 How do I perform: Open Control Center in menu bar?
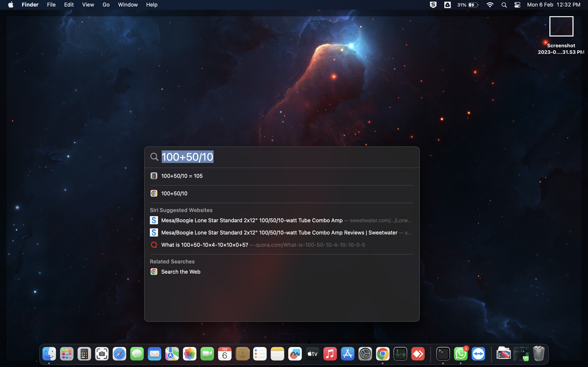click(517, 5)
